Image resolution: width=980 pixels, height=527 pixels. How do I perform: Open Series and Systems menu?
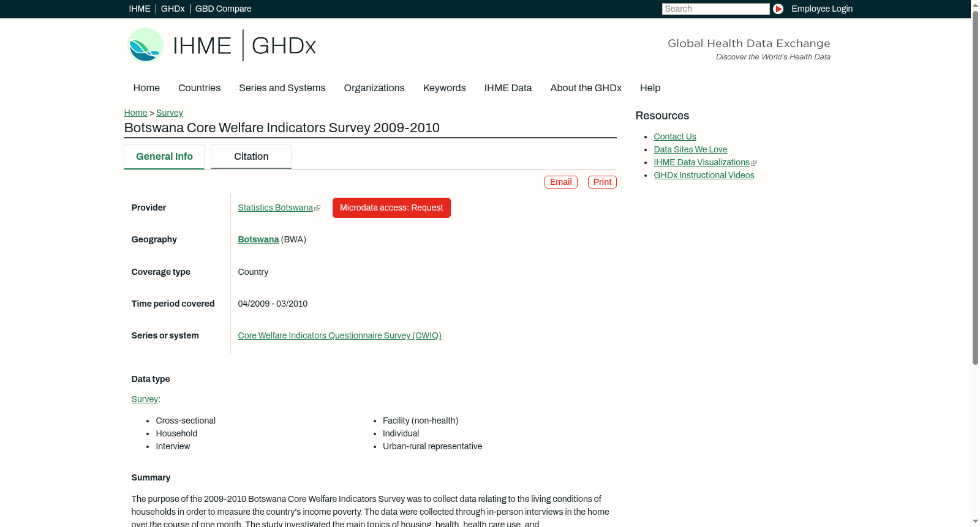coord(282,88)
